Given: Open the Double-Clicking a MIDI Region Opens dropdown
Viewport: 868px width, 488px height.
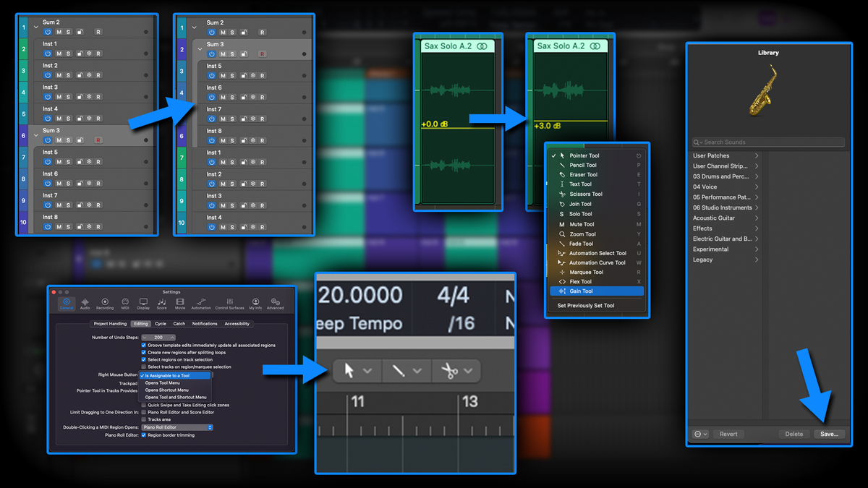Looking at the screenshot, I should pyautogui.click(x=176, y=427).
